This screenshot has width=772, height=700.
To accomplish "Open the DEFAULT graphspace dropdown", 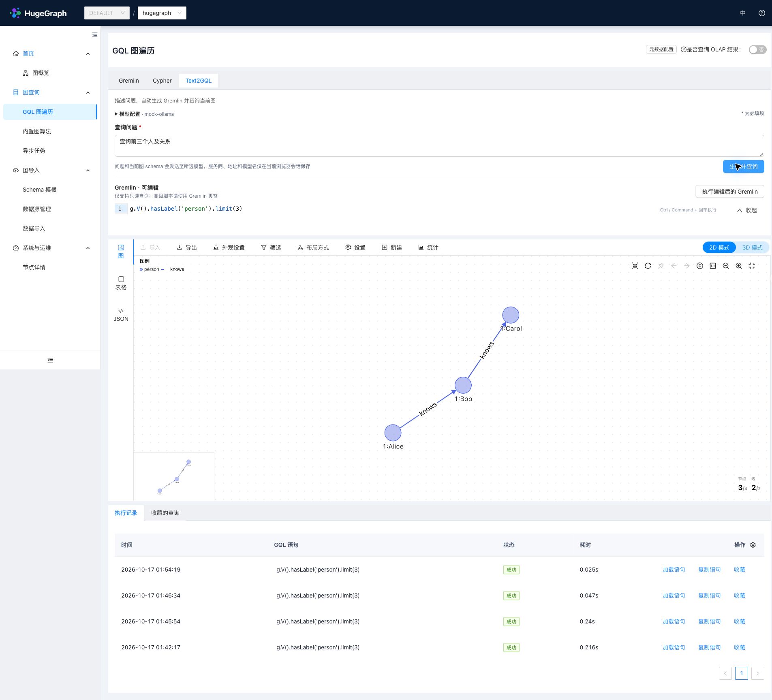I will 107,13.
